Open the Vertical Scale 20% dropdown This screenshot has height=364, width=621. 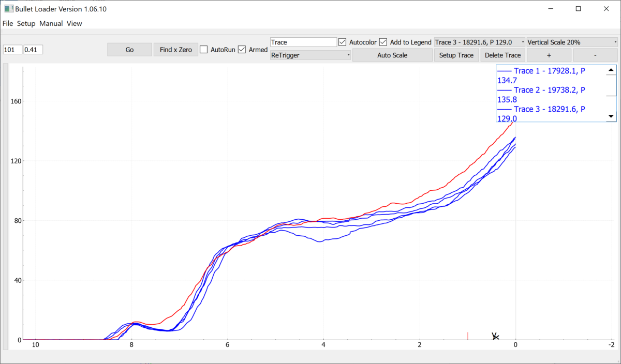click(572, 42)
